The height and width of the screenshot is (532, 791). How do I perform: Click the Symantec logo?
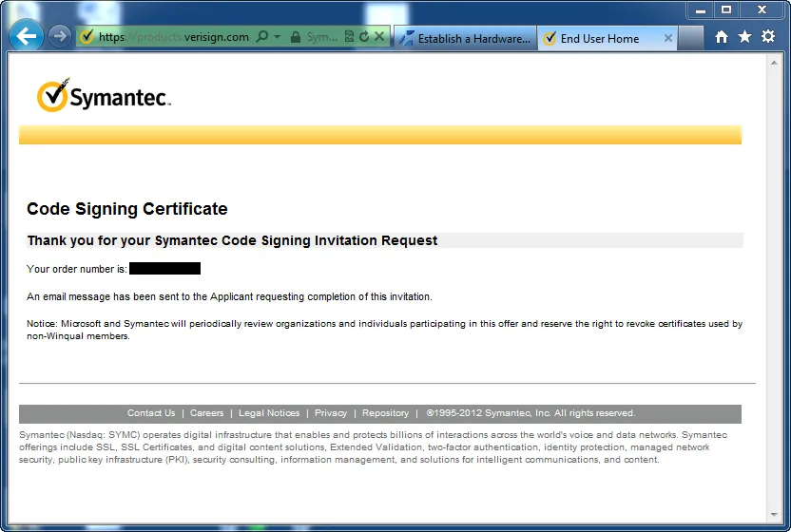pos(104,95)
